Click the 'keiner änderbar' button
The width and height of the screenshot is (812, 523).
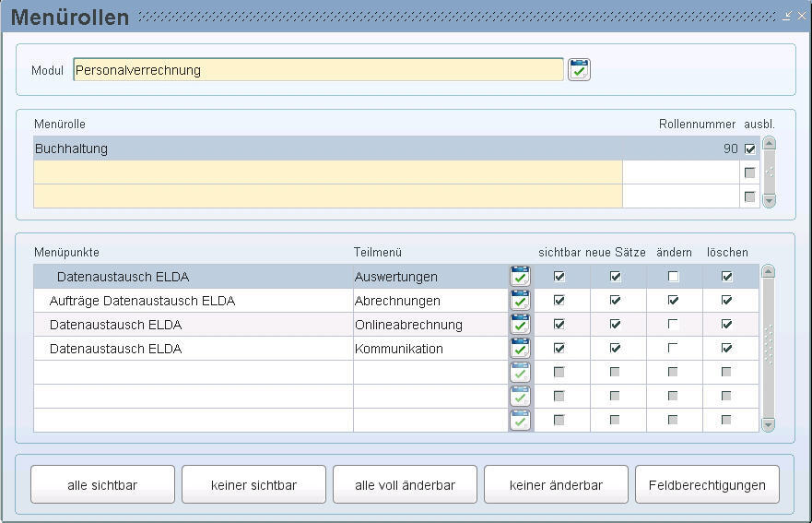(556, 484)
